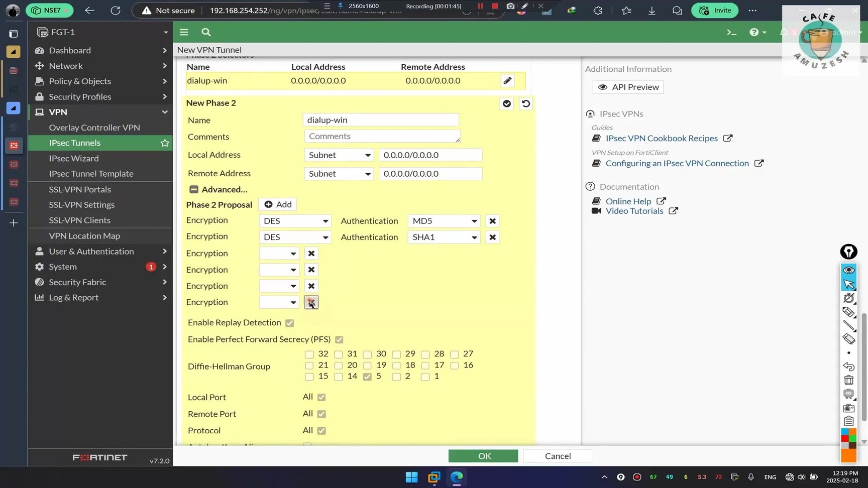Check Diffie-Hellman Group 14
This screenshot has width=868, height=488.
point(339,377)
